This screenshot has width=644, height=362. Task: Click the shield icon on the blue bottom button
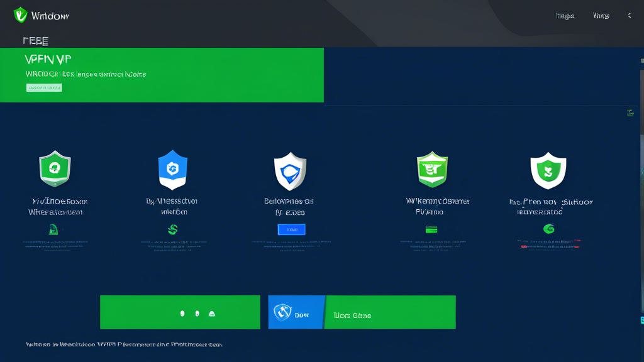[282, 312]
